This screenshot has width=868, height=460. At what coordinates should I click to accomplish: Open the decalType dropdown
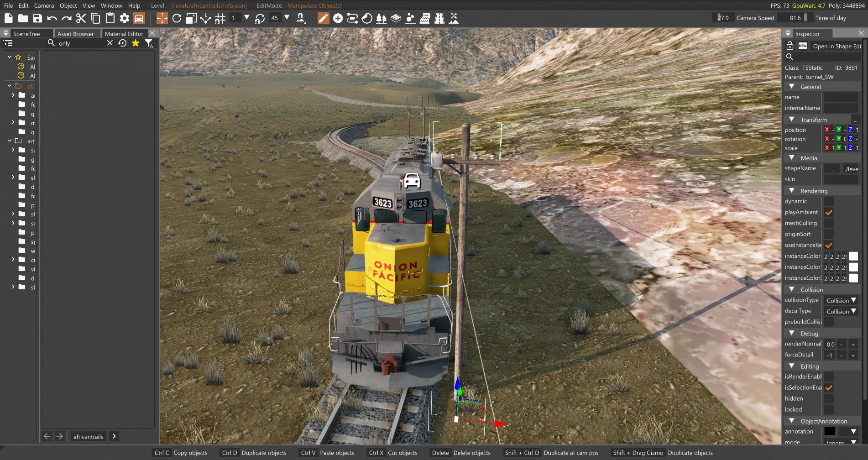[841, 311]
